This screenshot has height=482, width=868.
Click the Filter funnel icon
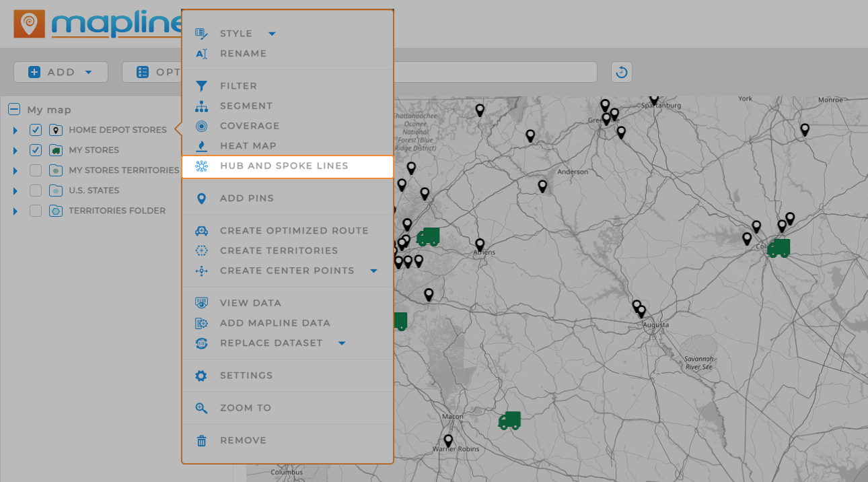tap(200, 85)
